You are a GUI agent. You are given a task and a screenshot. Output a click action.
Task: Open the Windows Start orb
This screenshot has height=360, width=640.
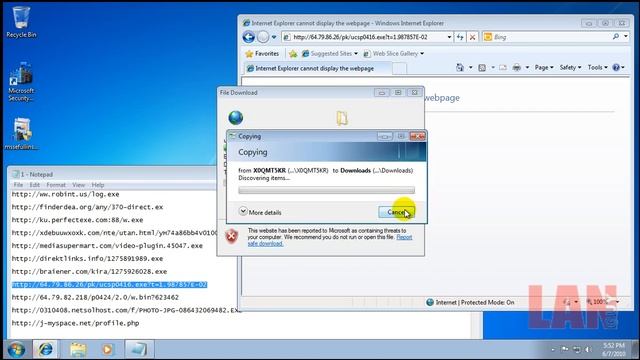16,349
